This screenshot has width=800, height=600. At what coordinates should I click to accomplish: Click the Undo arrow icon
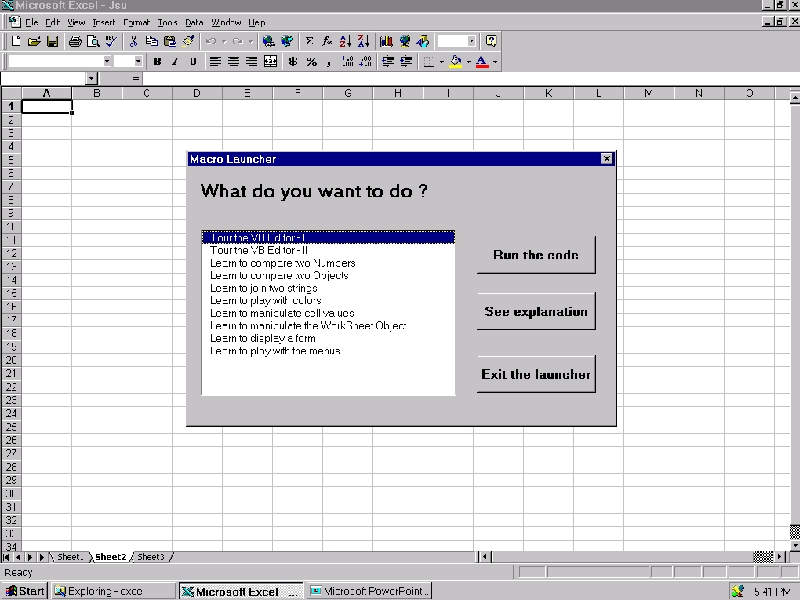pyautogui.click(x=211, y=41)
